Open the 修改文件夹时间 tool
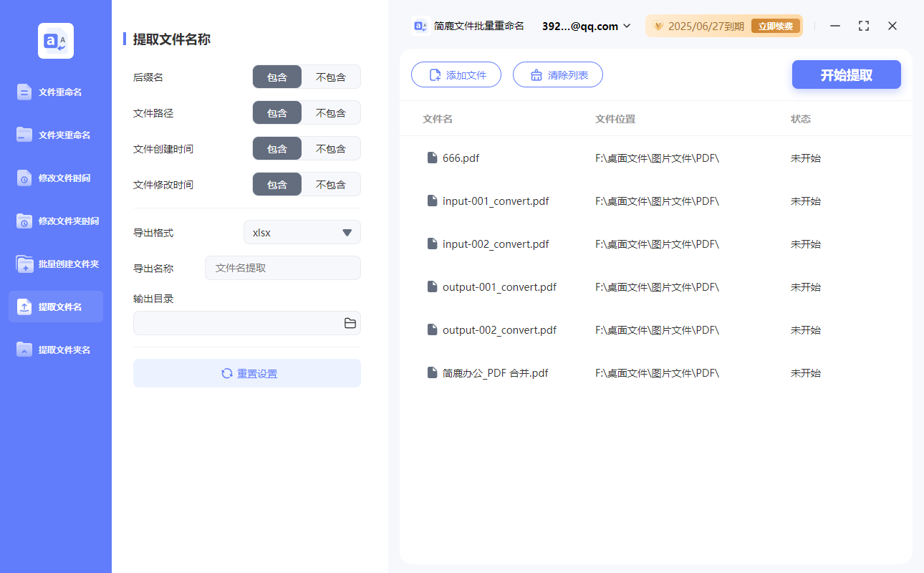 55,221
